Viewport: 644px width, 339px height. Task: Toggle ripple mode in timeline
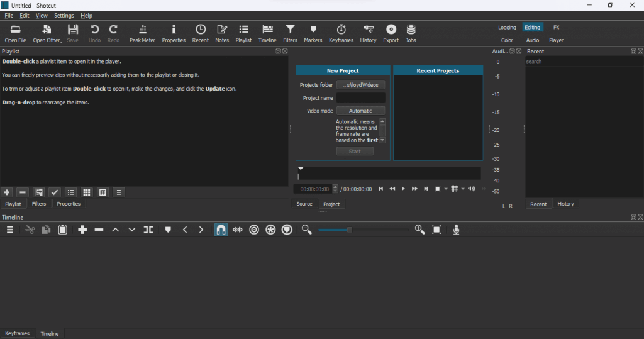click(254, 230)
